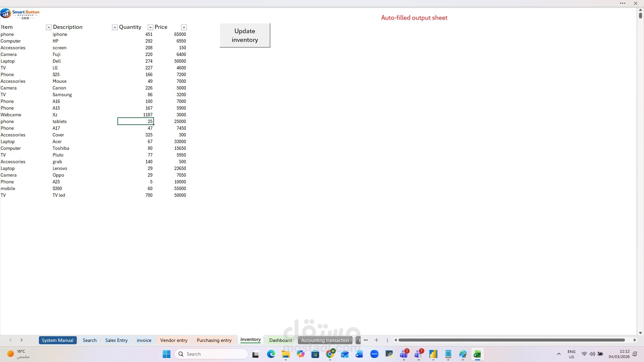Click the Windows taskbar Search box
644x362 pixels.
211,354
